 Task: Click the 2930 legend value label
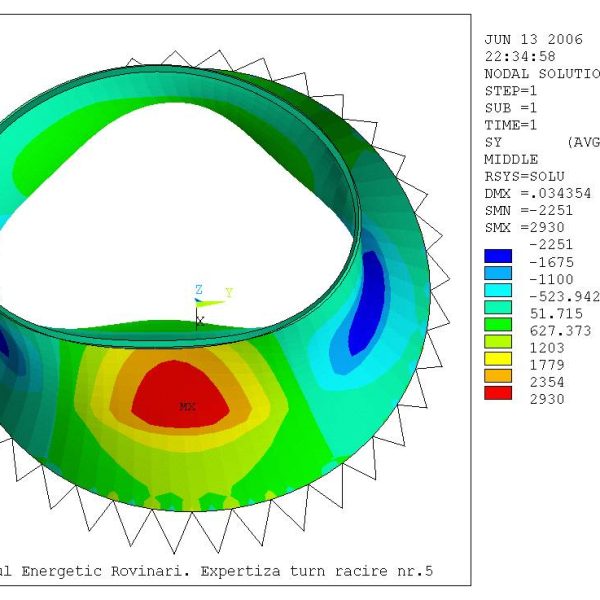[x=547, y=399]
